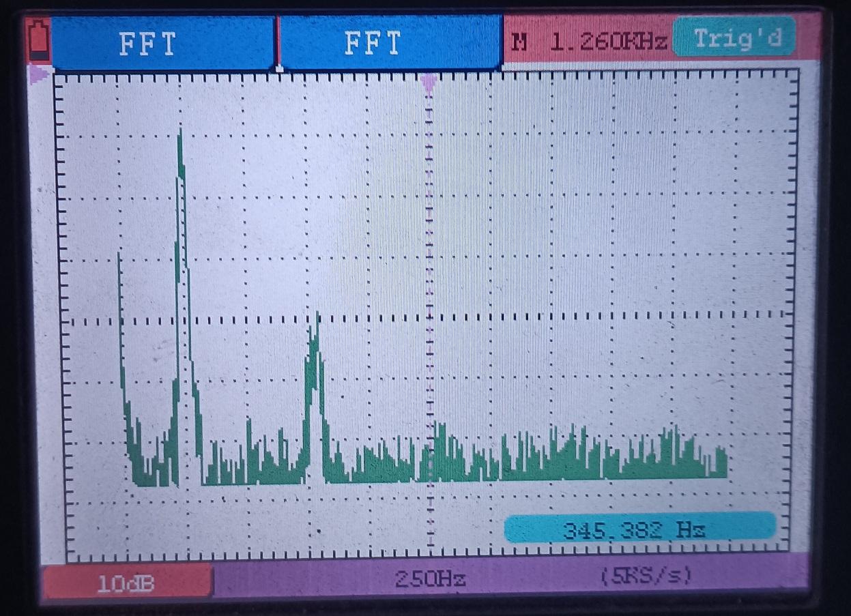Click the battery status icon
Screen dimensions: 851x616
[x=38, y=42]
